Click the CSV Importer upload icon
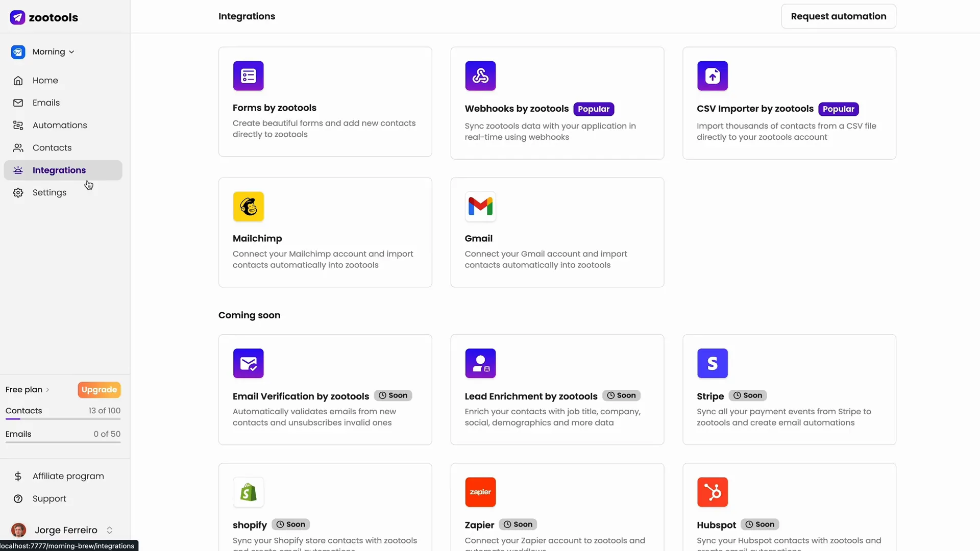Screen dimensions: 980x551 tap(713, 76)
